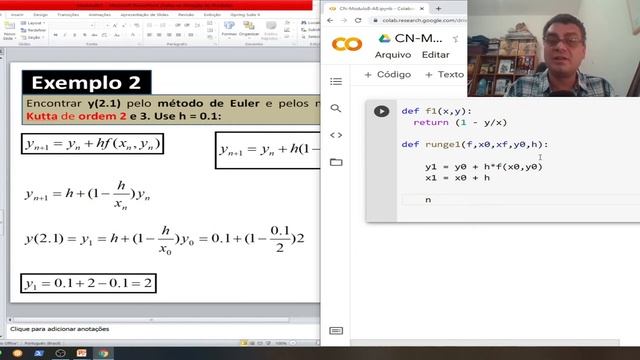Open a new Chrome tab
This screenshot has height=360, width=640.
pyautogui.click(x=438, y=8)
